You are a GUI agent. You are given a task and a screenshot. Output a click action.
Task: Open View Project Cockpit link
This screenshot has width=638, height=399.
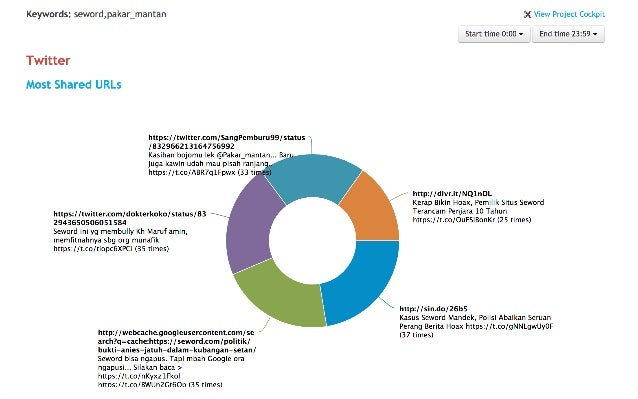(569, 14)
